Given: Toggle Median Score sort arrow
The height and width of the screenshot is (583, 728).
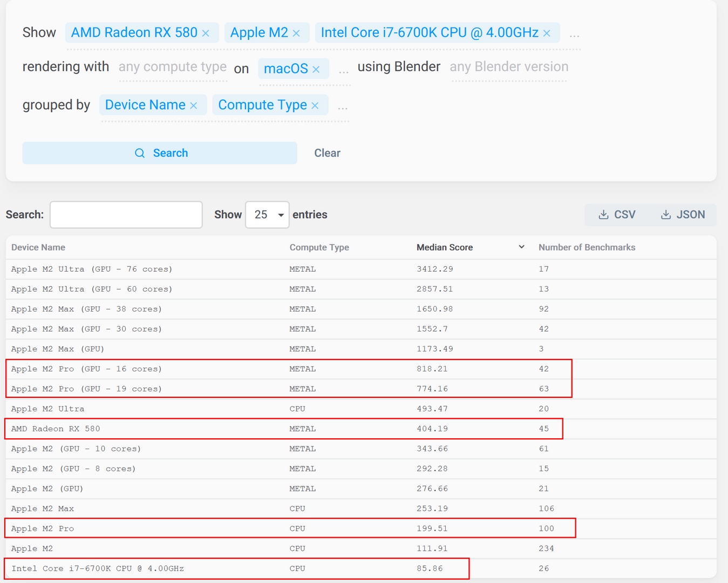Looking at the screenshot, I should (x=521, y=247).
